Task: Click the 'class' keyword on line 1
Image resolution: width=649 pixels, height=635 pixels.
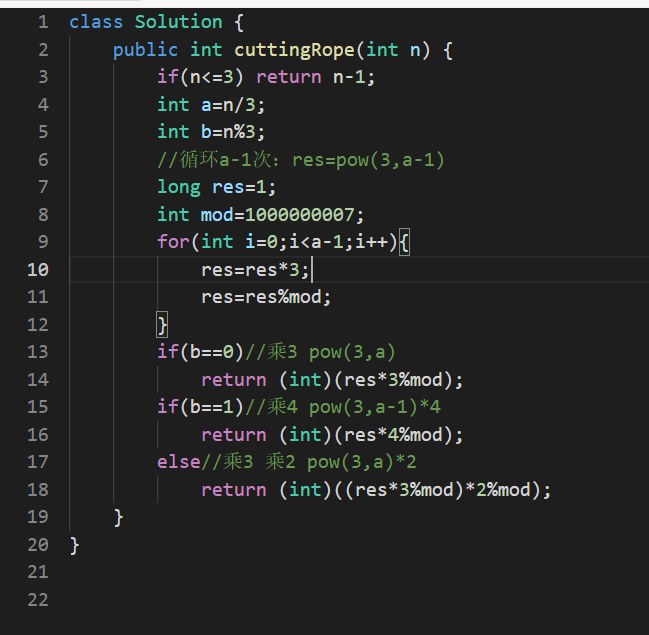Action: click(x=96, y=22)
